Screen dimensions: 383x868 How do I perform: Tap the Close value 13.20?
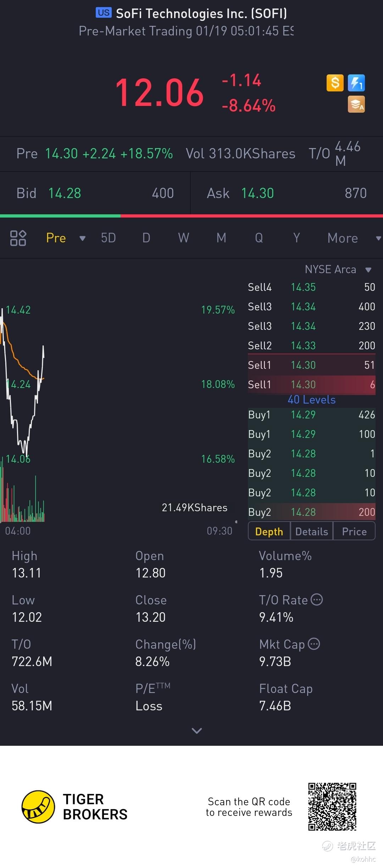151,617
